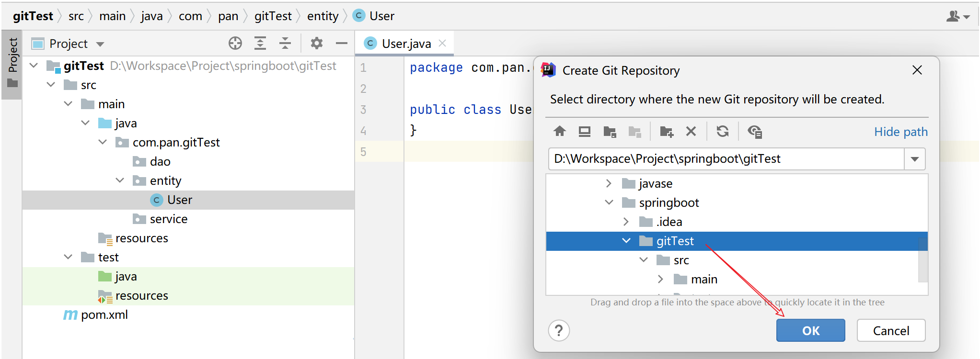Viewport: 980px width, 359px height.
Task: Click the New Folder icon in dialog
Action: (x=666, y=132)
